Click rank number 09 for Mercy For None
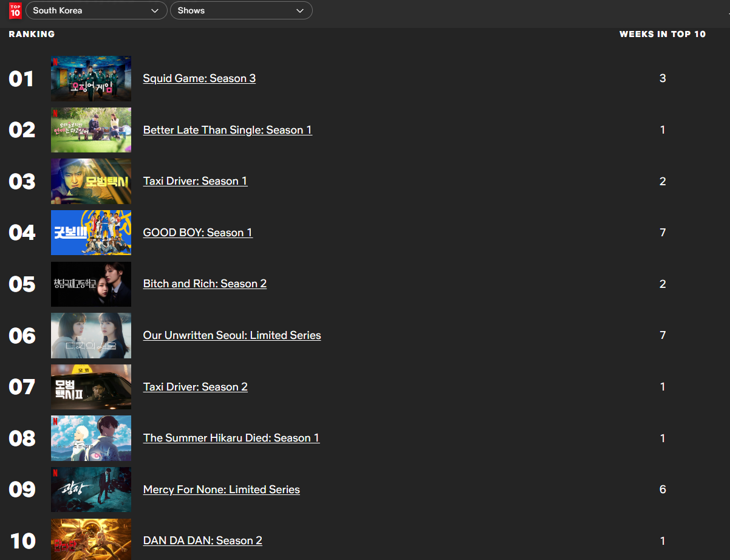 pos(22,490)
